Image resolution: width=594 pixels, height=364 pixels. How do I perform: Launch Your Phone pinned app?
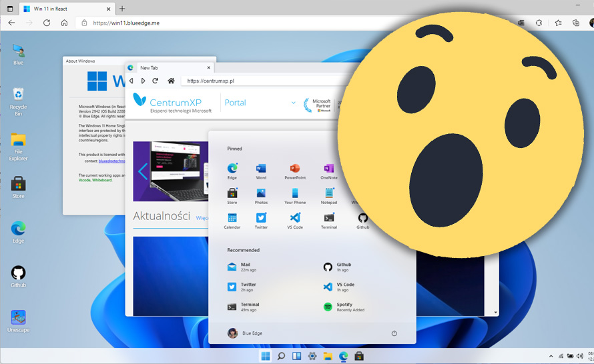(x=295, y=196)
